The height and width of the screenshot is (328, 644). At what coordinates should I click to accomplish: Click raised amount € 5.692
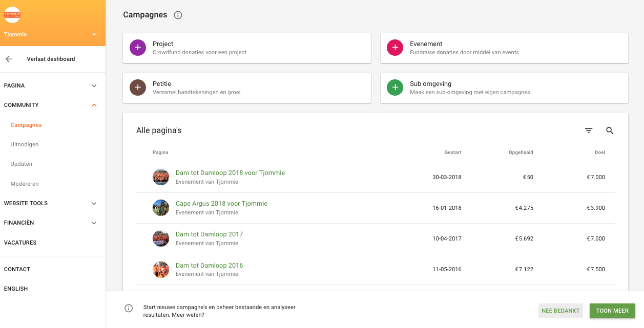coord(524,239)
